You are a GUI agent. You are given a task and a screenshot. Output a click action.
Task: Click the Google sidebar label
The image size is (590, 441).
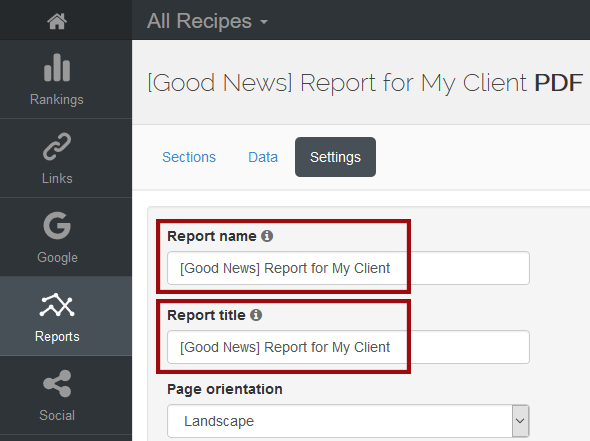(x=57, y=257)
